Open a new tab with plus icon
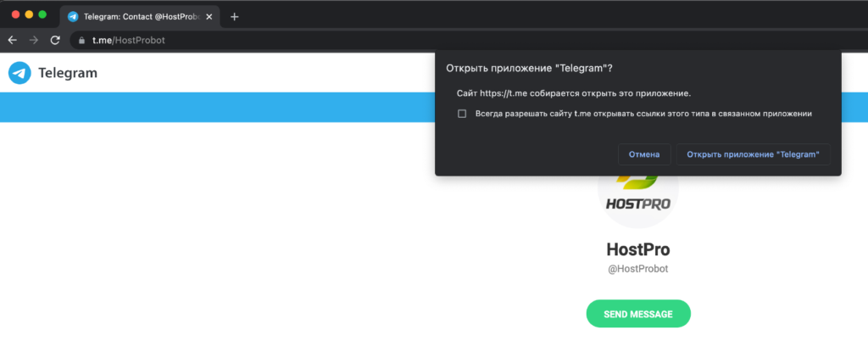This screenshot has width=868, height=358. 234,17
